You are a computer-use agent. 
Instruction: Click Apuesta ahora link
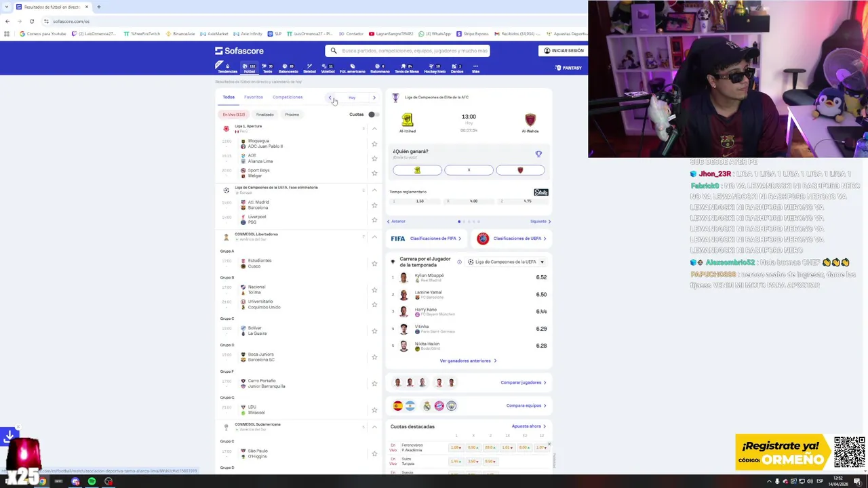529,426
